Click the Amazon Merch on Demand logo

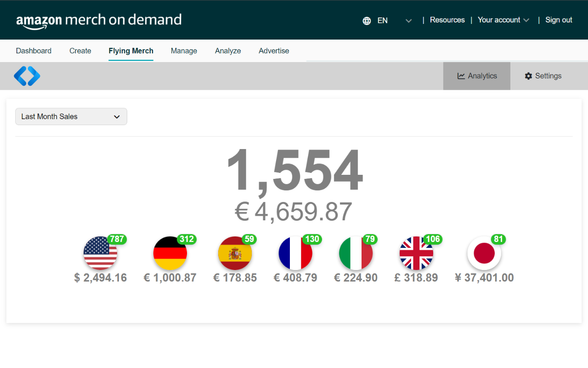click(x=99, y=21)
